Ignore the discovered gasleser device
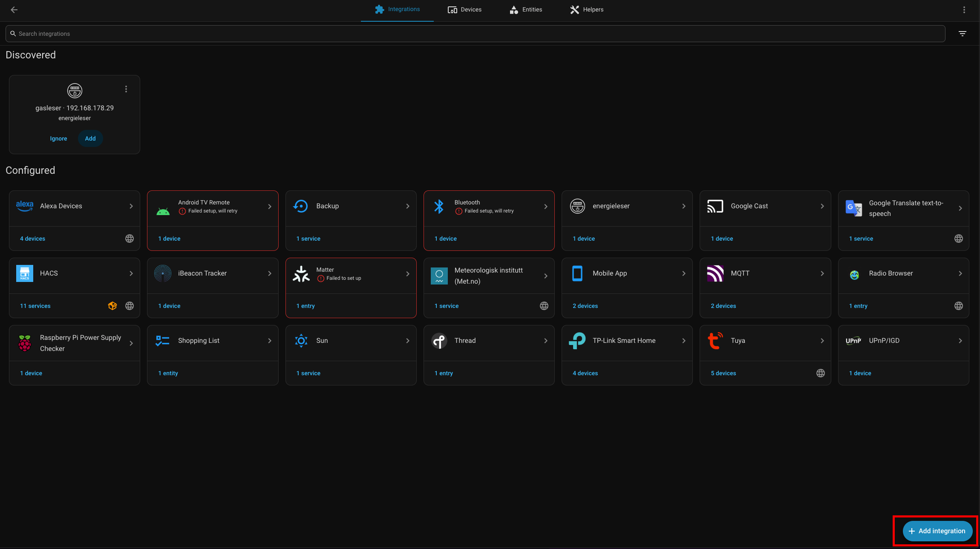The width and height of the screenshot is (980, 549). coord(58,138)
